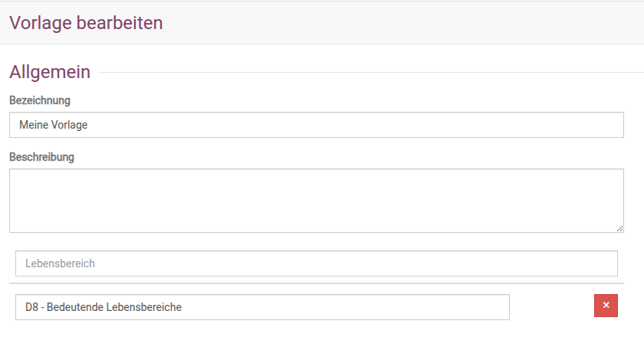This screenshot has height=350, width=644.
Task: Click the bottom-right corner of the Beschreibung box
Action: [619, 228]
